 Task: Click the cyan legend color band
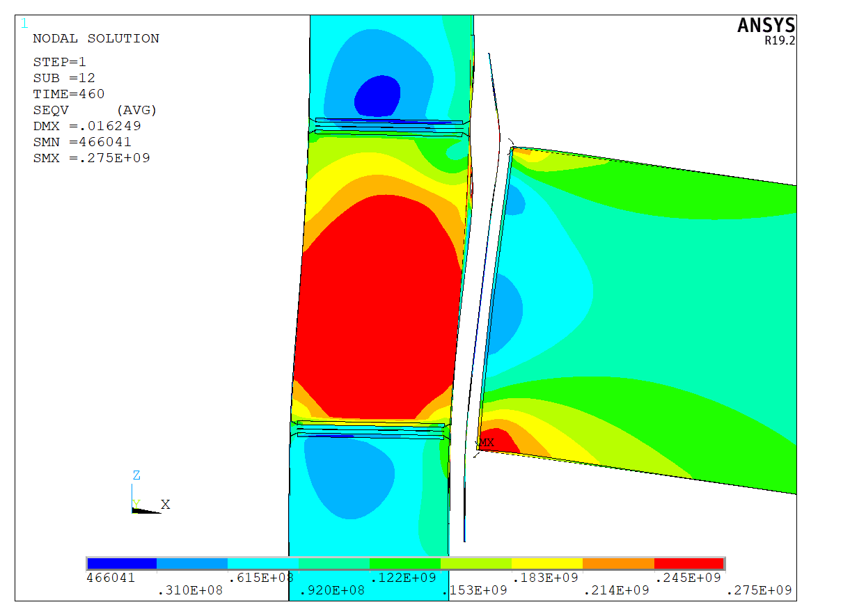point(263,563)
